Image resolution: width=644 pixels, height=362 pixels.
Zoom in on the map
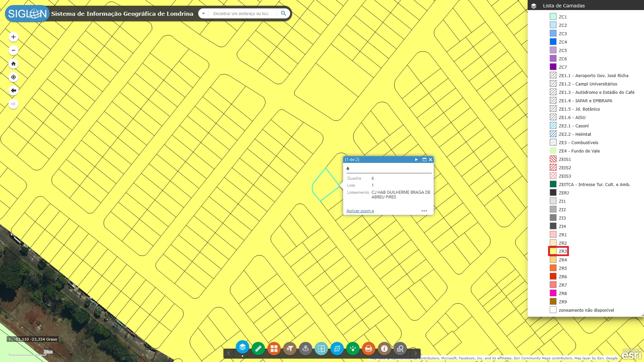13,37
